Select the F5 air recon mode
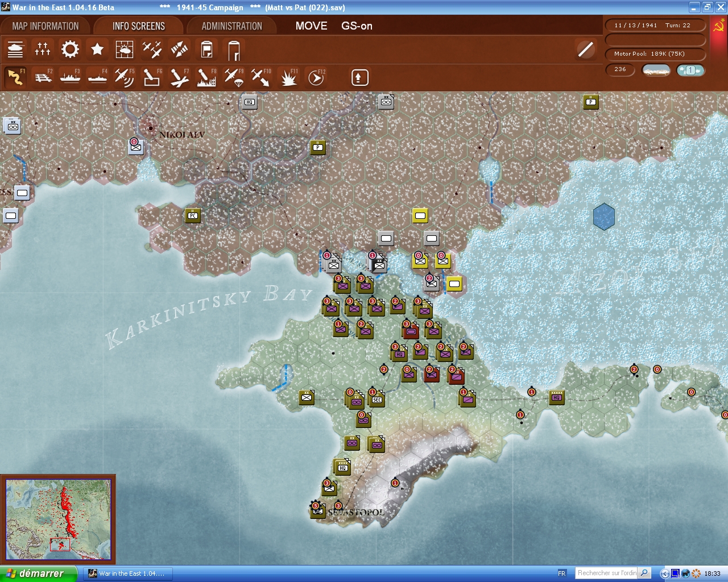This screenshot has height=582, width=728. tap(125, 77)
